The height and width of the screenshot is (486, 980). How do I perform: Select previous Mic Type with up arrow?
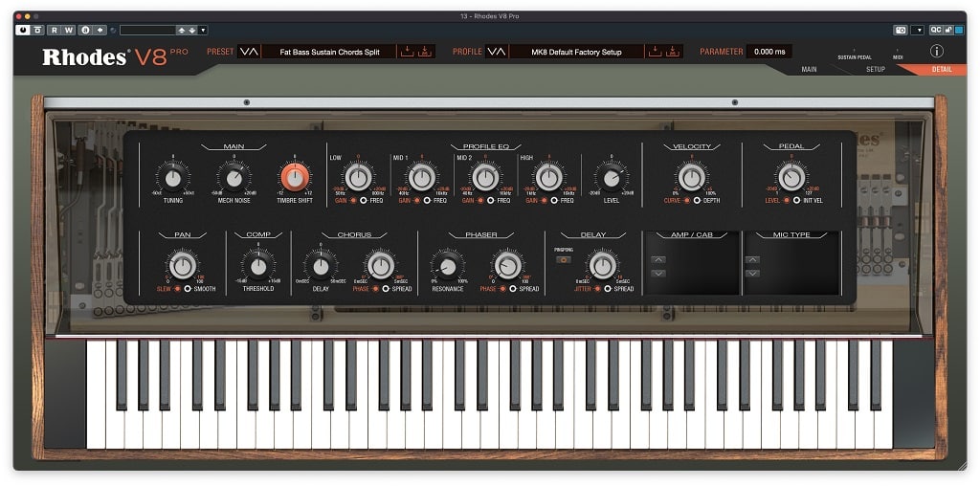pyautogui.click(x=752, y=259)
